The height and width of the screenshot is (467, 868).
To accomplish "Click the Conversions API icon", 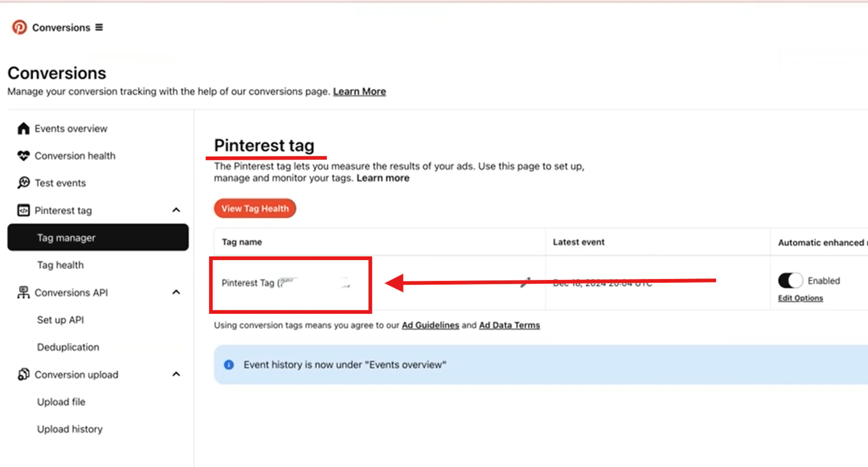I will tap(23, 293).
